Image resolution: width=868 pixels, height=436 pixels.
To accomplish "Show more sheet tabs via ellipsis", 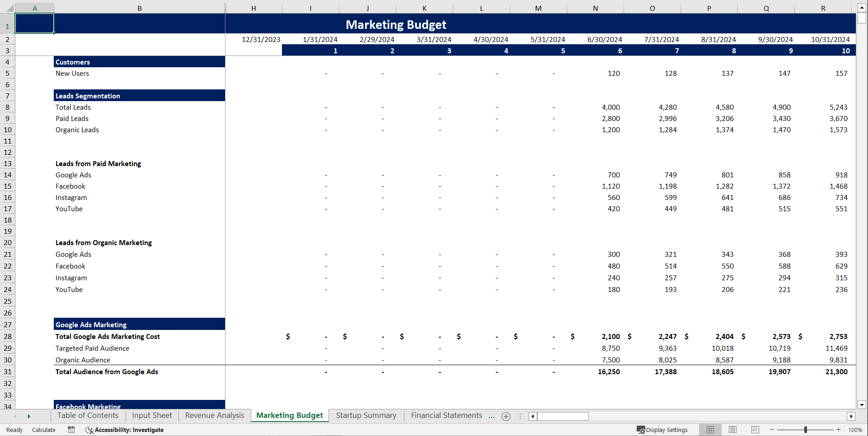I will tap(491, 416).
